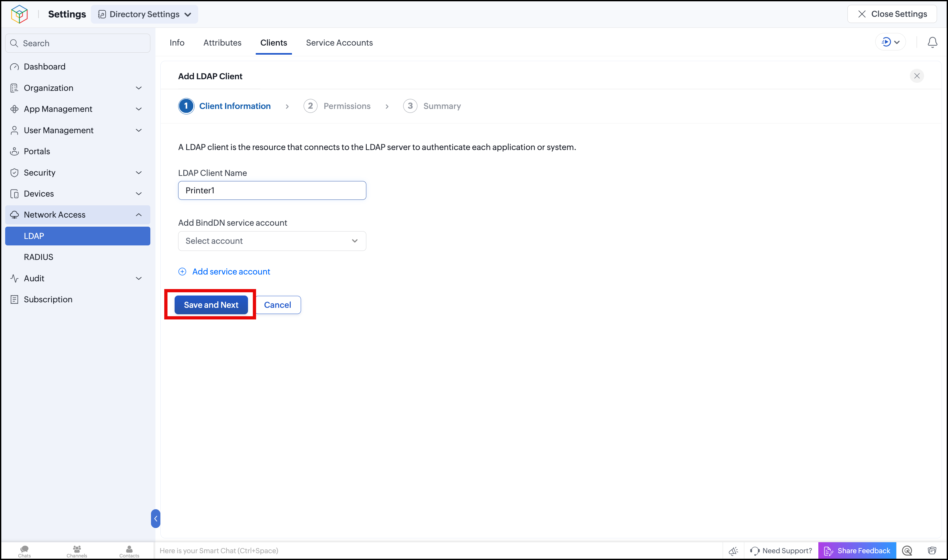
Task: Click the App Management icon
Action: point(14,109)
